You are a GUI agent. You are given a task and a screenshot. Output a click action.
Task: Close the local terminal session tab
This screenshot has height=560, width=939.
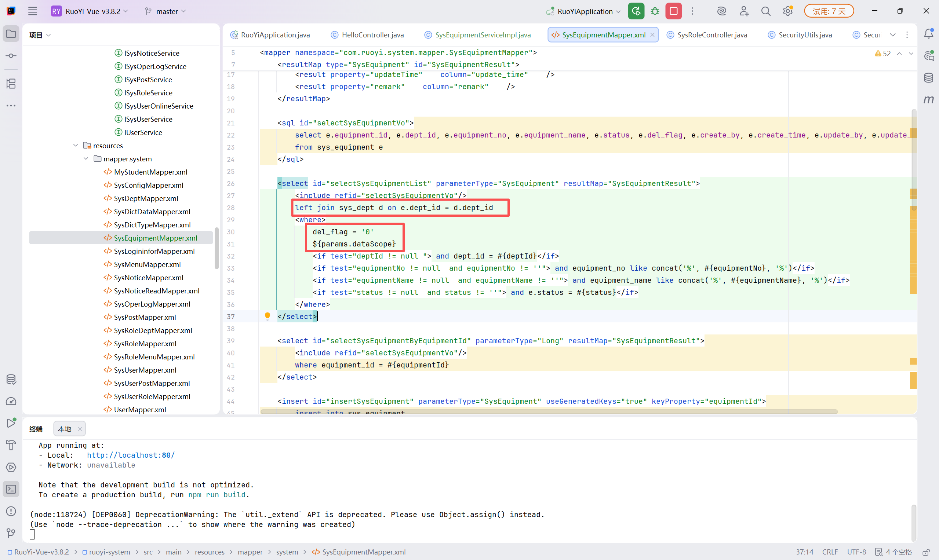[80, 429]
